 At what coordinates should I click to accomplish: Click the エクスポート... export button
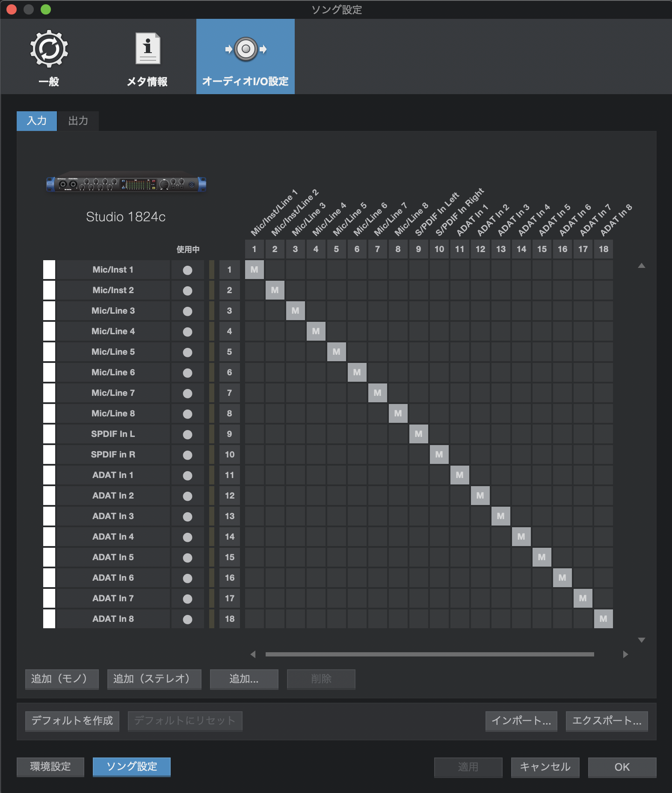click(x=607, y=721)
